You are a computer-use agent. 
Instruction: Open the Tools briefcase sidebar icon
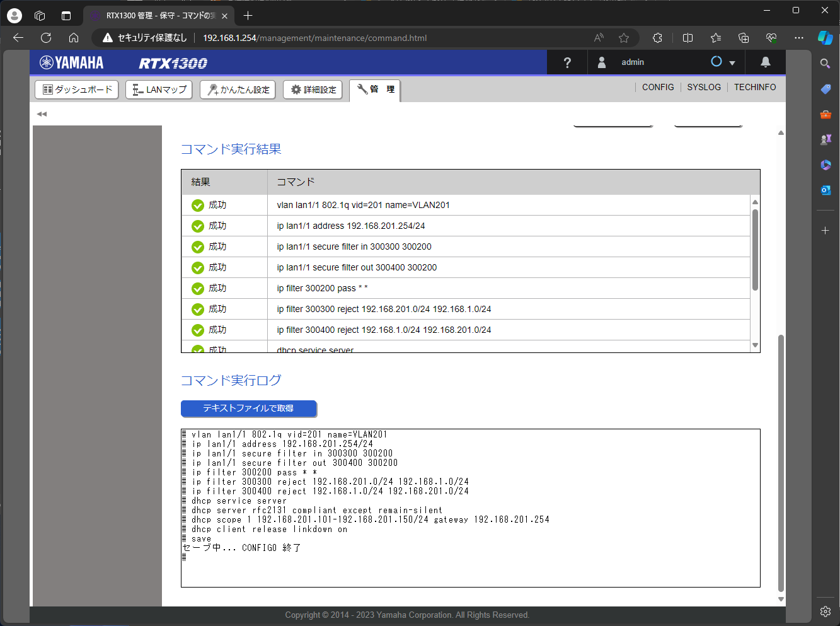pos(826,114)
